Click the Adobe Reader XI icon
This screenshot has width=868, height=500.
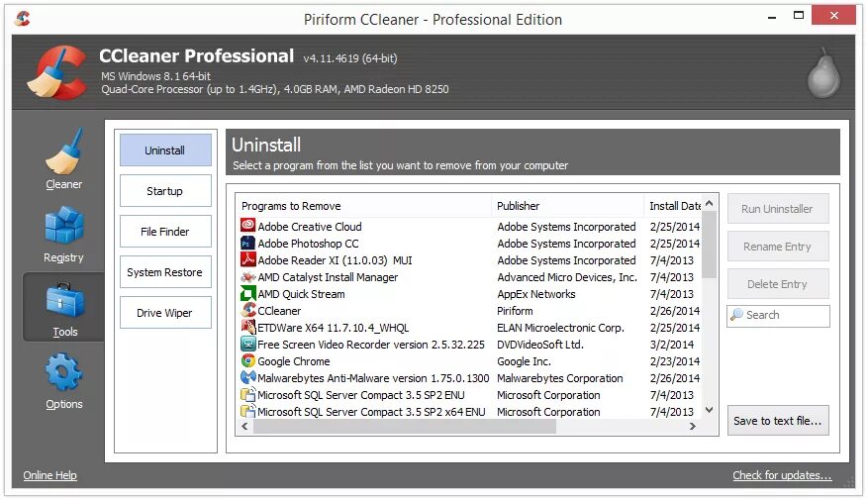(248, 259)
